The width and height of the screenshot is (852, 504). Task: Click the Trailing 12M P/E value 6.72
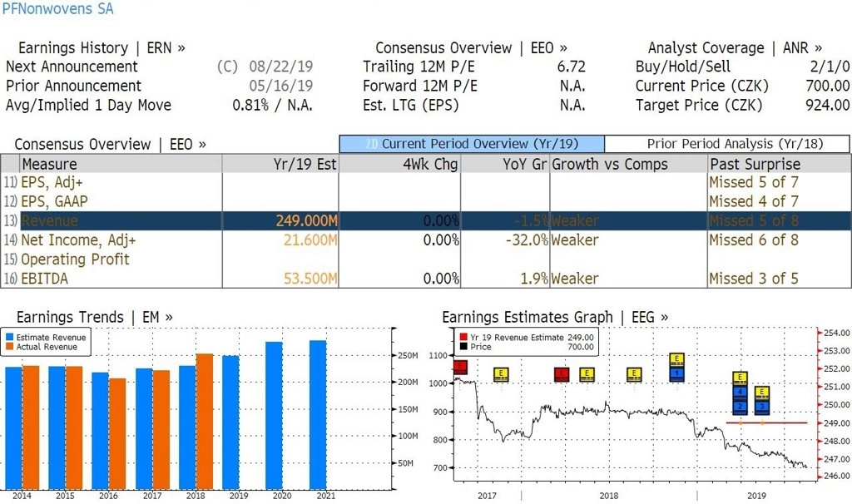point(571,67)
